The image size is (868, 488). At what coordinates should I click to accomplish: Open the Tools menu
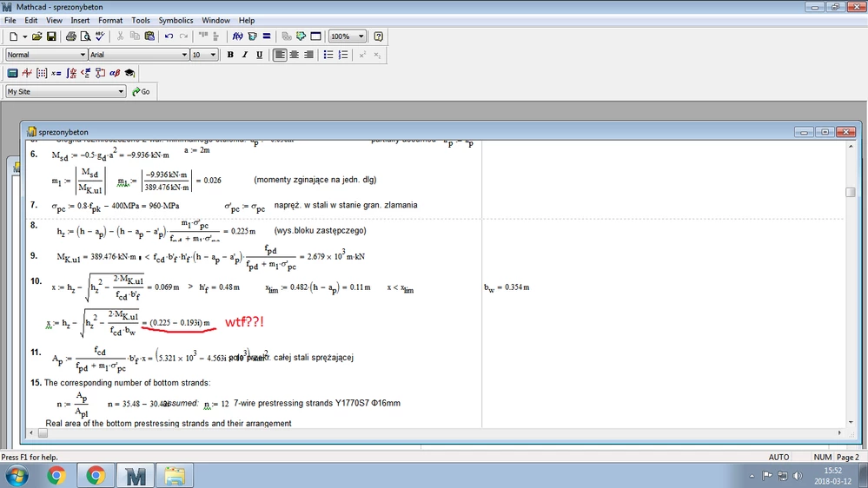pos(141,21)
